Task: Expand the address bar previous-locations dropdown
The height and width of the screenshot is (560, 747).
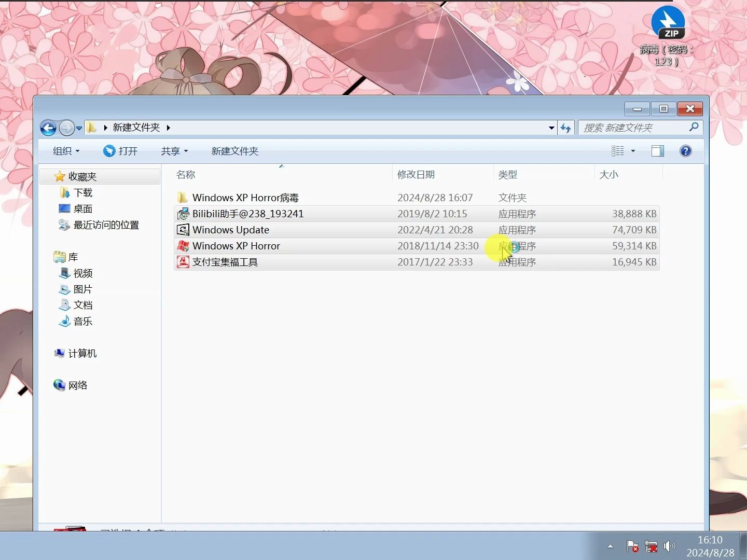Action: click(551, 128)
